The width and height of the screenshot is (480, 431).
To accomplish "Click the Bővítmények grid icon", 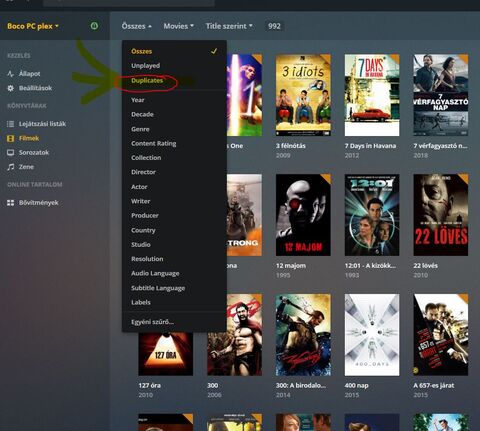I will click(x=11, y=202).
